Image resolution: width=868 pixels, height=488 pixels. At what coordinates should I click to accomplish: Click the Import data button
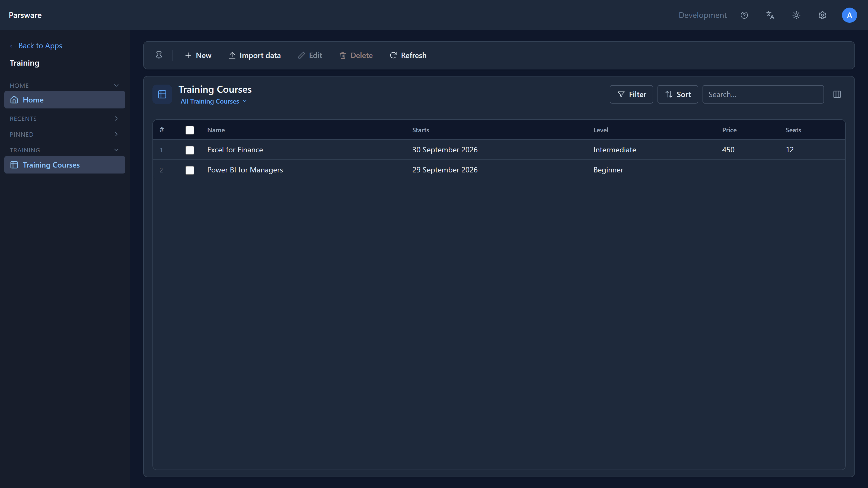coord(255,55)
